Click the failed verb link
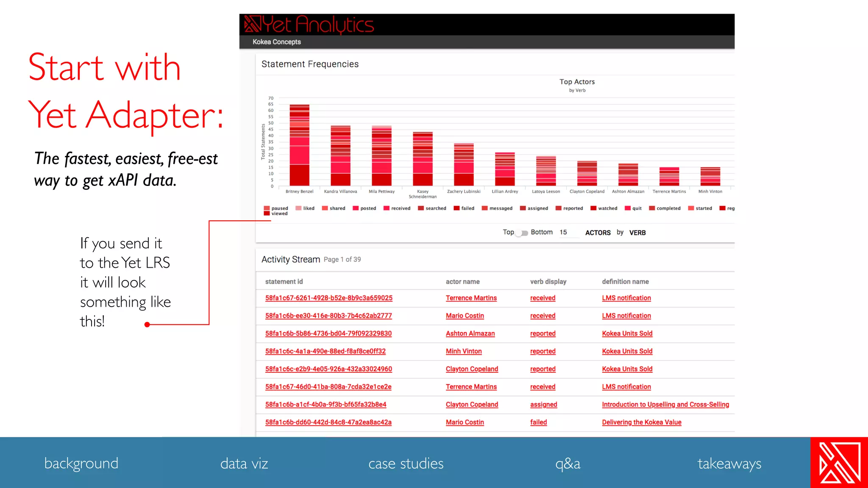The image size is (868, 488). coord(539,423)
